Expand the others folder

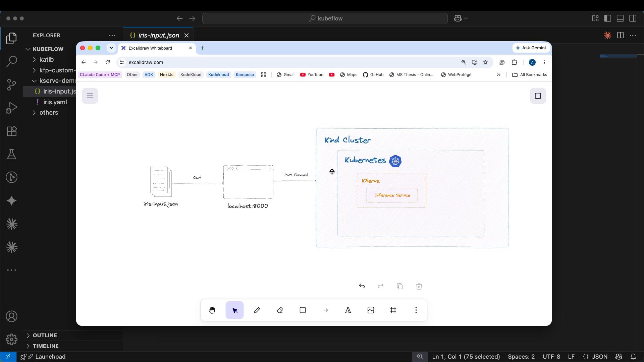tap(49, 113)
